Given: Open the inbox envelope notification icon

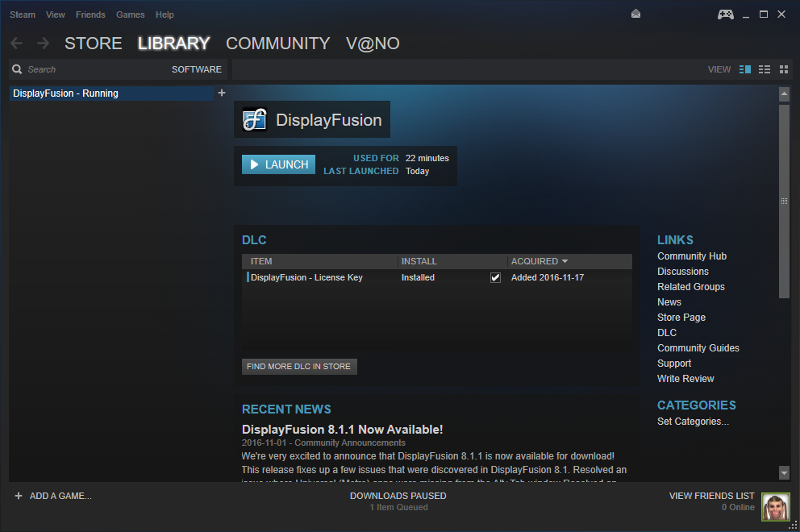Looking at the screenshot, I should [x=635, y=15].
